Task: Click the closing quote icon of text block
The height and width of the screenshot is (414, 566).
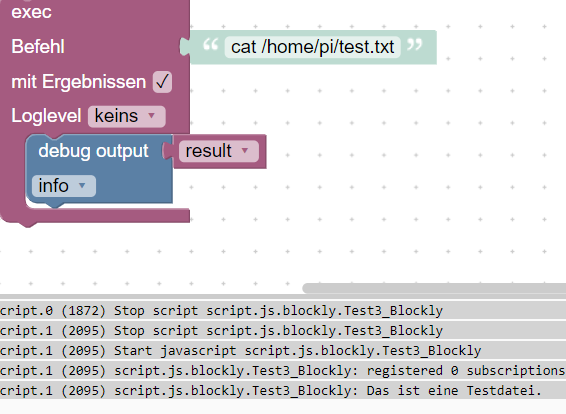Action: 414,45
